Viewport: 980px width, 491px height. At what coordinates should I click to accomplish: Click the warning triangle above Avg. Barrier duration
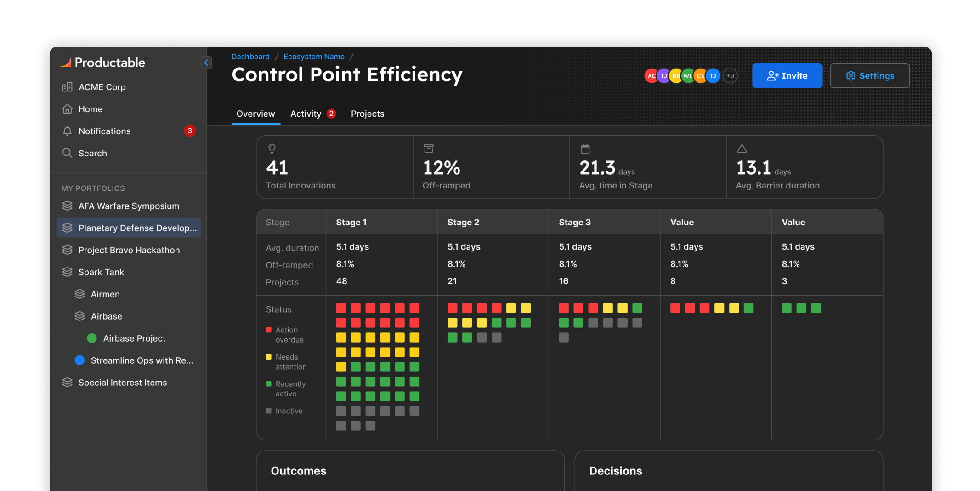pyautogui.click(x=742, y=148)
